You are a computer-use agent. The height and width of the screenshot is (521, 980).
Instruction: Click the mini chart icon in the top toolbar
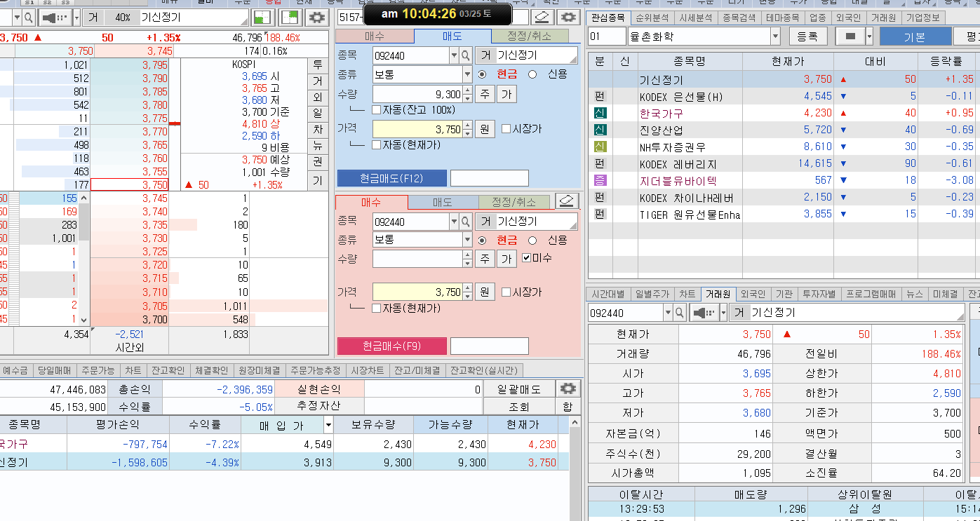click(x=263, y=18)
